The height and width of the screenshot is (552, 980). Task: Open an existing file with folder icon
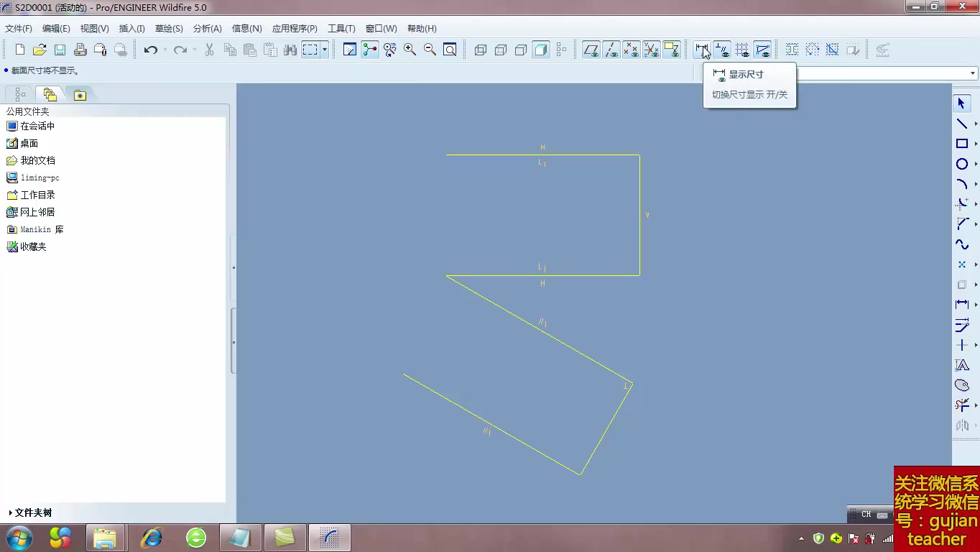tap(40, 50)
